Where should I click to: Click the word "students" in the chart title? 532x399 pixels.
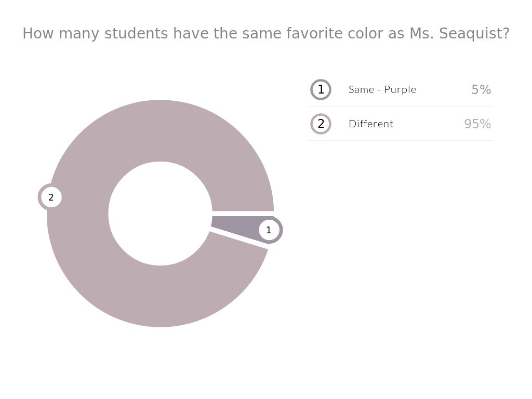(x=136, y=34)
